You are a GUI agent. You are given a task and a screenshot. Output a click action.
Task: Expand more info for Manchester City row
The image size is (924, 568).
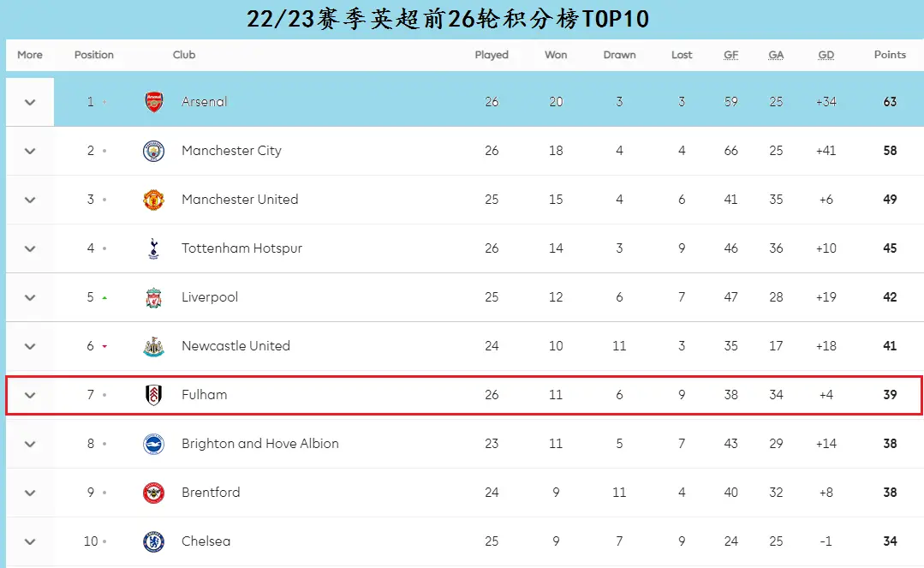(x=30, y=151)
